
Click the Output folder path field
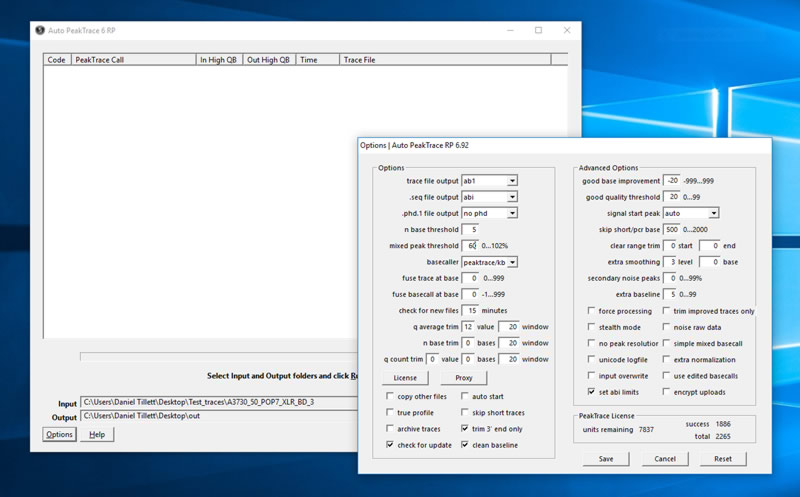click(x=219, y=416)
